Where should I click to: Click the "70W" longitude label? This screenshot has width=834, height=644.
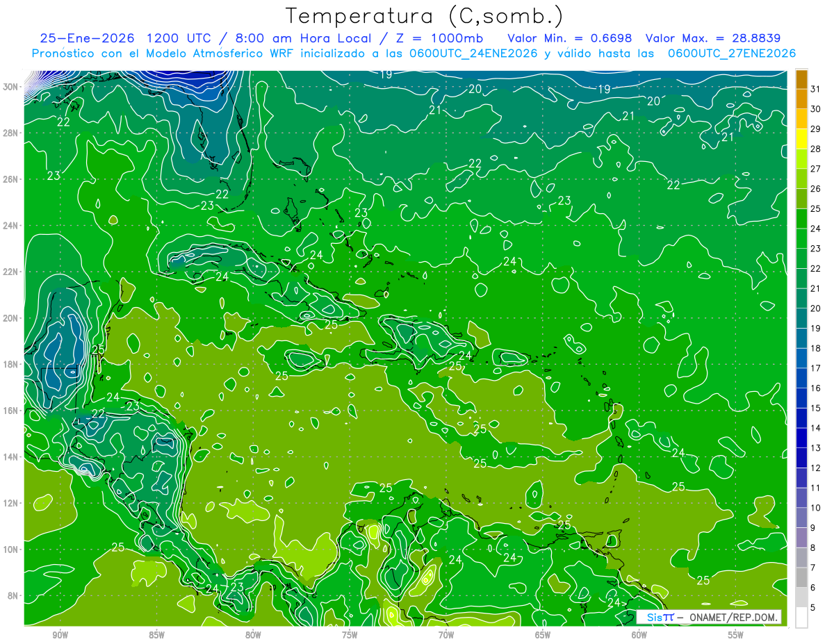click(446, 635)
